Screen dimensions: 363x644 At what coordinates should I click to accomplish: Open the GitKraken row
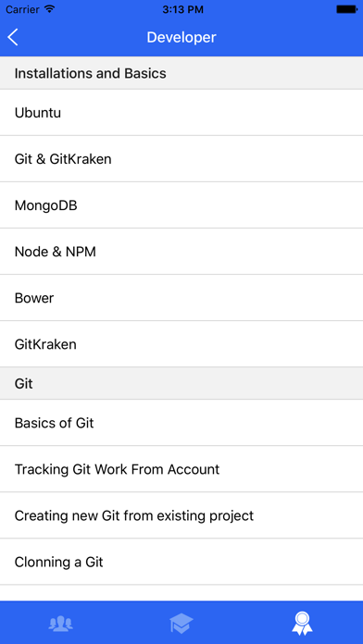[x=181, y=344]
